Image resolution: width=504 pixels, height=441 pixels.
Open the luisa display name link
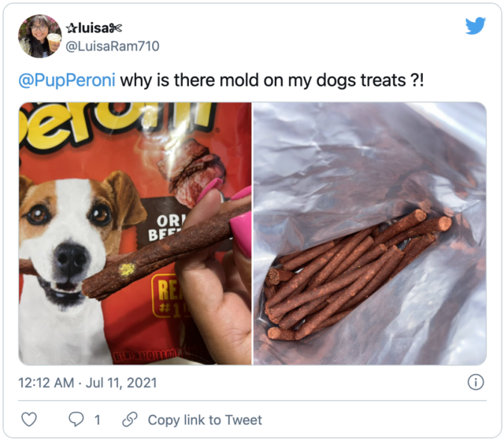click(94, 28)
